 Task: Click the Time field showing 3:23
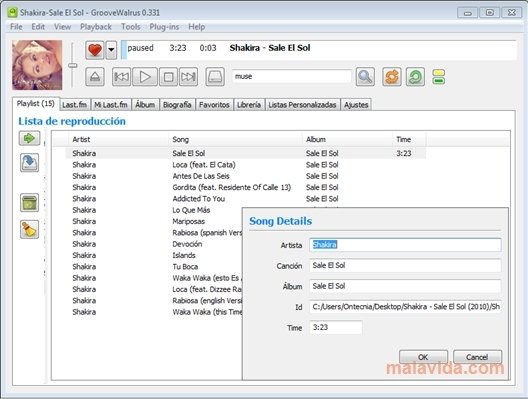point(336,327)
